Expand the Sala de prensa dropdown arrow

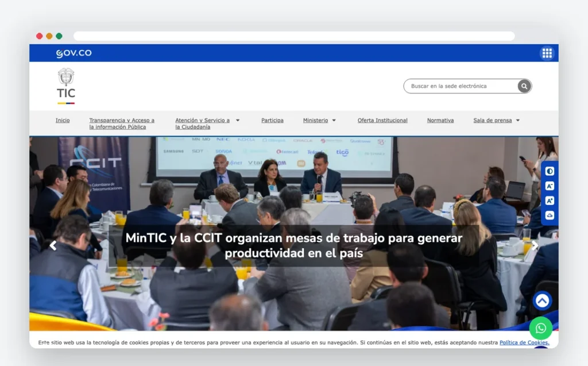coord(518,121)
